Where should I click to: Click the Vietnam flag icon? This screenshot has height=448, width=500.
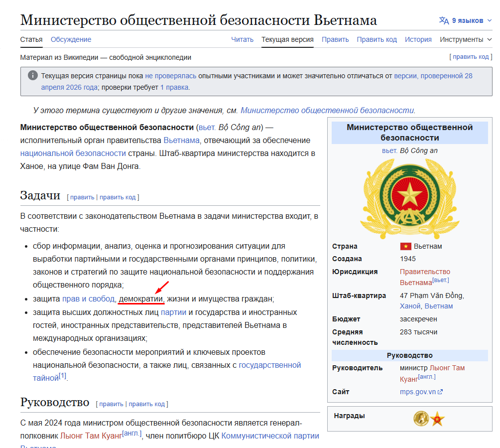pyautogui.click(x=405, y=246)
